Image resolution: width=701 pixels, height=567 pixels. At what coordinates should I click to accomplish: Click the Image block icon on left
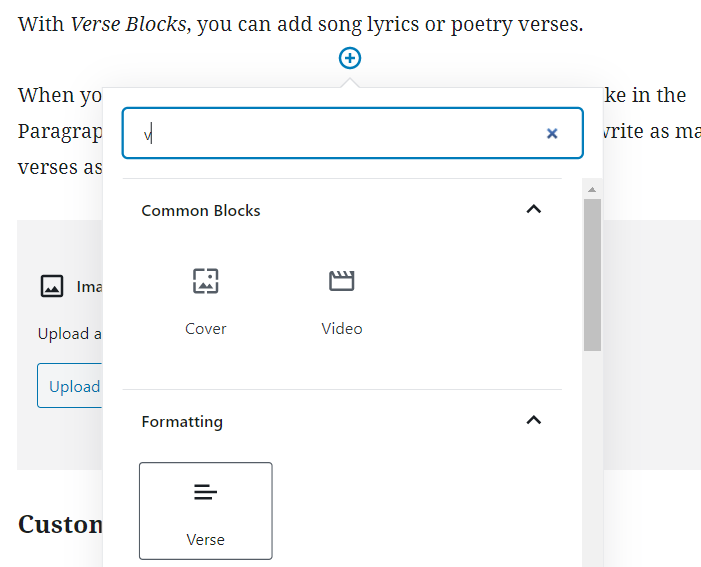tap(52, 286)
